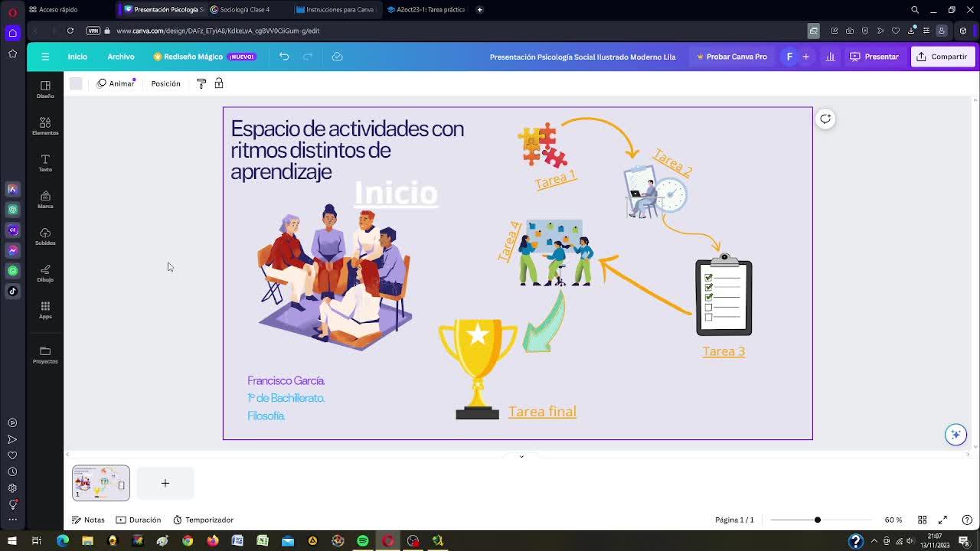Click the Tarea 1 link on slide
Image resolution: width=980 pixels, height=551 pixels.
(x=555, y=179)
